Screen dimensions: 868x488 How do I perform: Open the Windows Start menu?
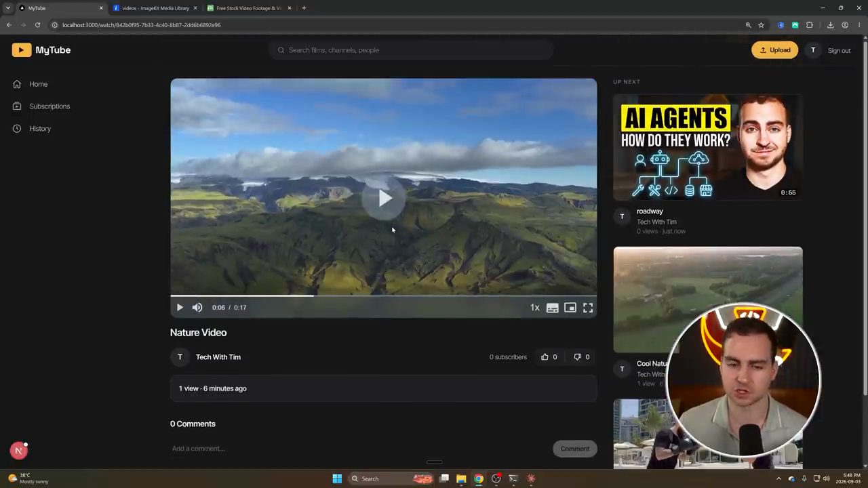(337, 479)
